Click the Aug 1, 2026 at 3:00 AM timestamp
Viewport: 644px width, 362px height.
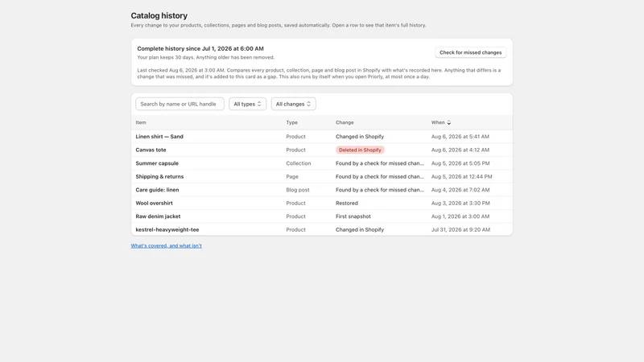(x=460, y=216)
